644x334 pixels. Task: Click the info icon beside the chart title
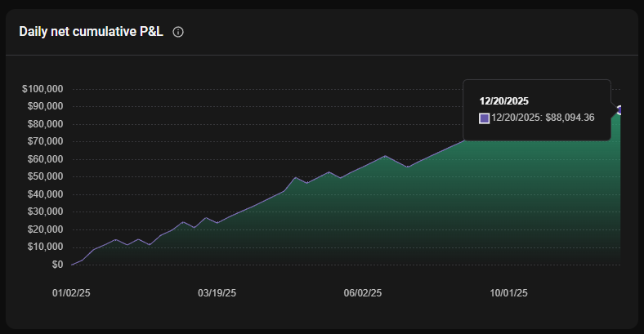coord(178,32)
